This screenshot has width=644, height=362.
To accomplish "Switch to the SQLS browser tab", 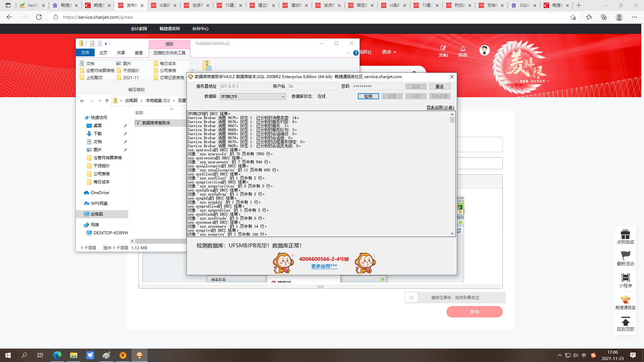I will click(523, 5).
